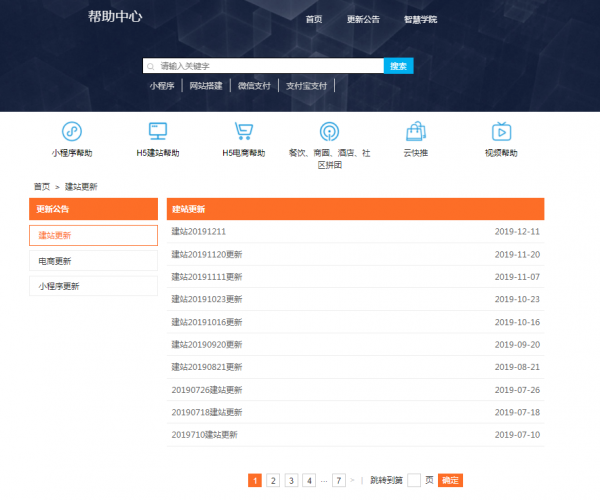The image size is (600, 500).
Task: Open the 20190726建站更新 article
Action: [x=206, y=390]
